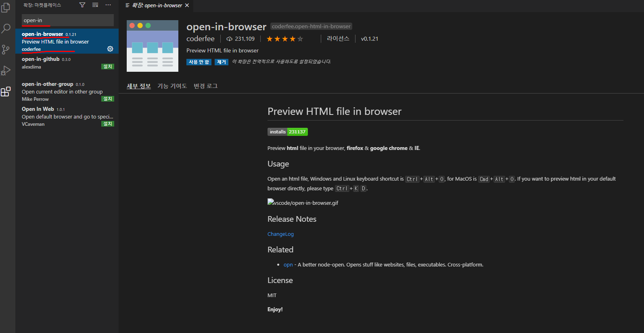Click the gear icon for open-in-browser
The image size is (644, 333).
coord(110,49)
